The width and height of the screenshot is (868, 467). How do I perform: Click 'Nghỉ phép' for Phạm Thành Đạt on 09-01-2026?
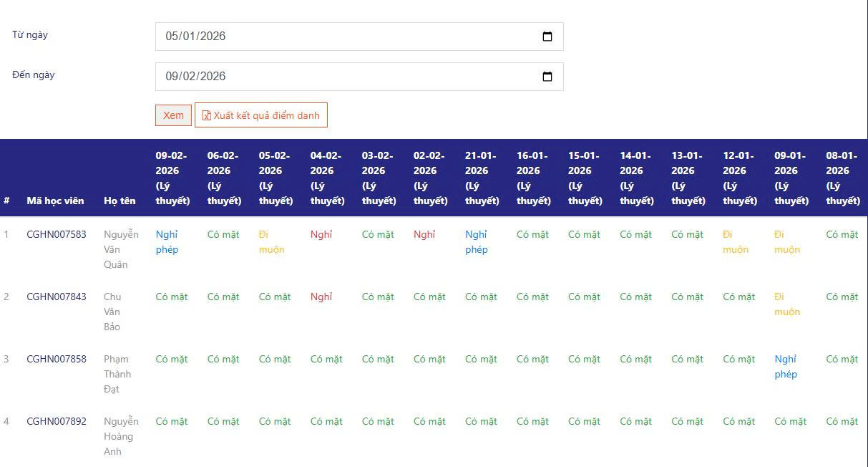[786, 367]
